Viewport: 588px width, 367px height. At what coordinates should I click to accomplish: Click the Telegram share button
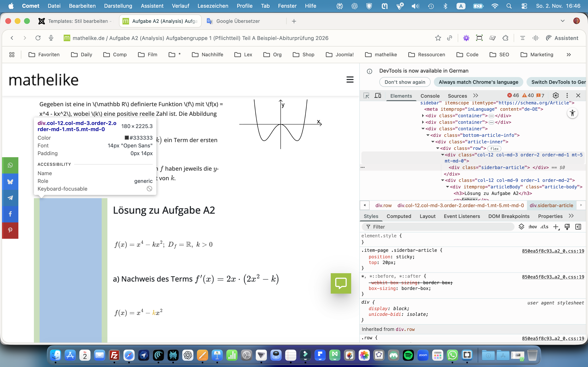(10, 198)
